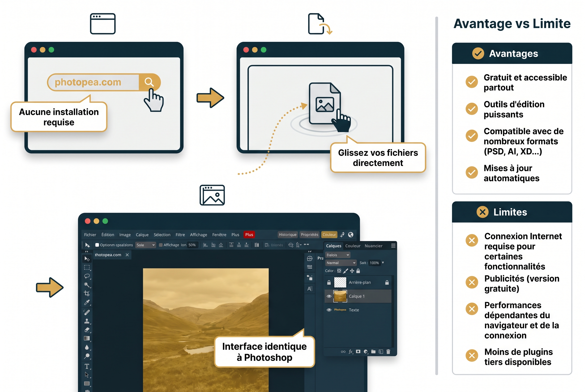Click the search magnifier in photopea.com bar
This screenshot has width=585, height=392.
[x=149, y=82]
